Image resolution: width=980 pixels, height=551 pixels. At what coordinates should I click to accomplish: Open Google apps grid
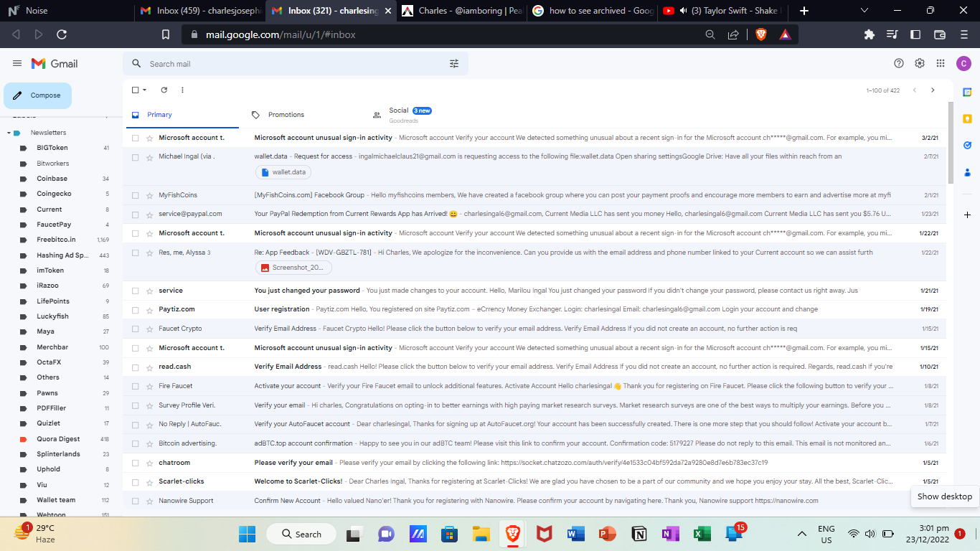coord(941,63)
